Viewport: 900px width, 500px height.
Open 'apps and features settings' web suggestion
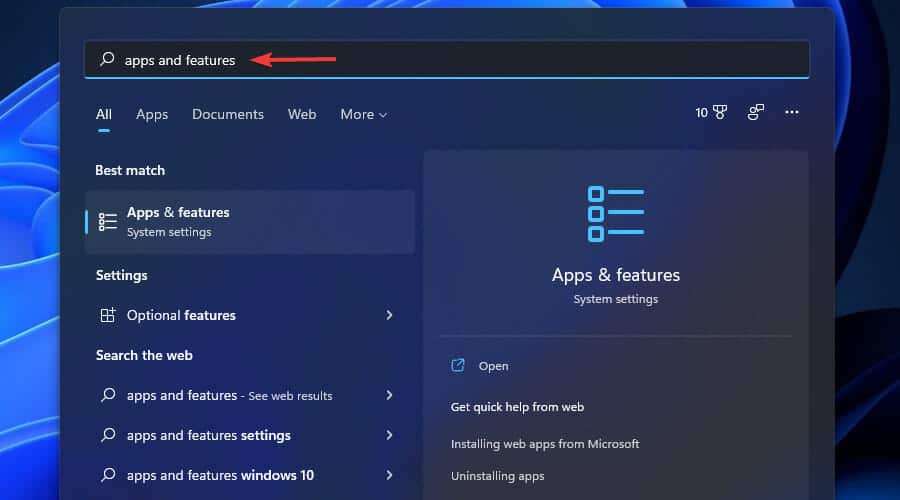(250, 435)
